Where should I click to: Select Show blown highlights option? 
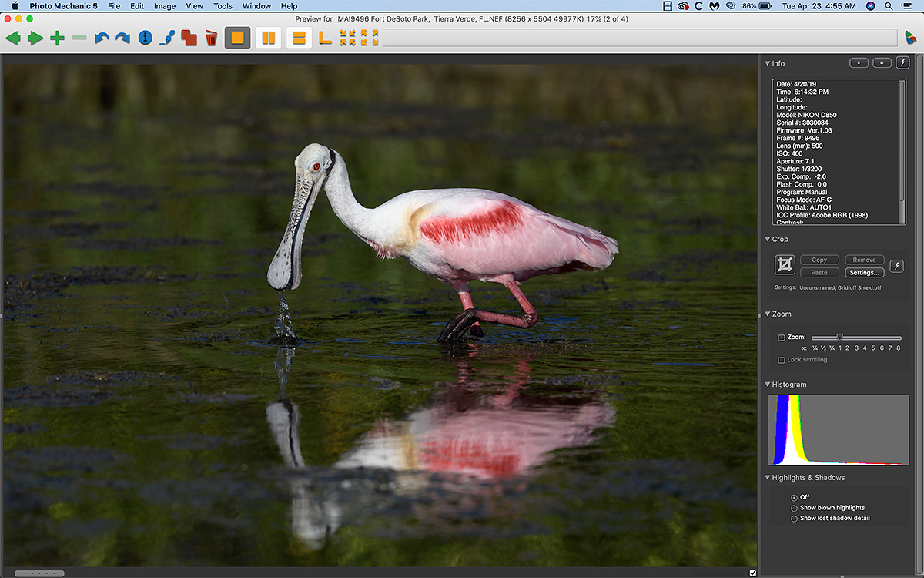click(794, 508)
